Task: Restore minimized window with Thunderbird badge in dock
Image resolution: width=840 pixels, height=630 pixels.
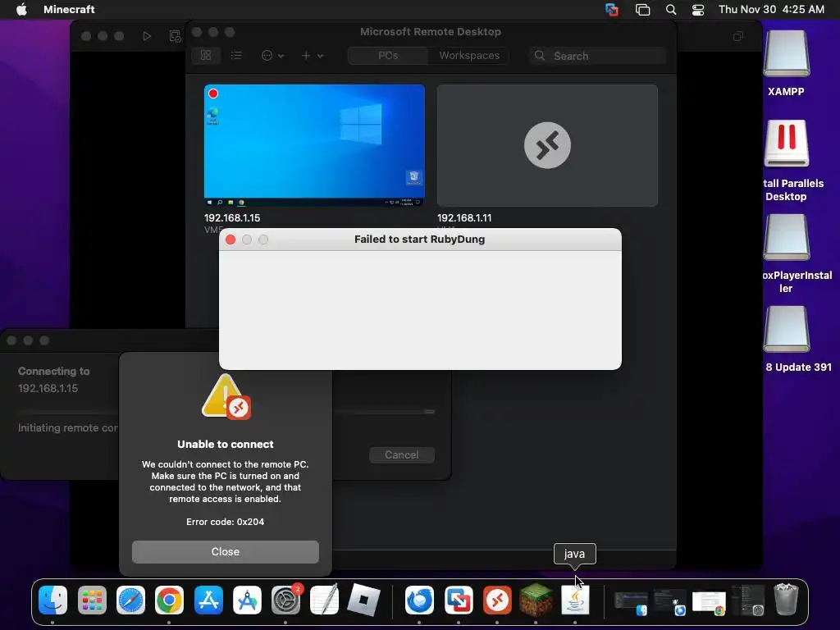Action: click(669, 602)
